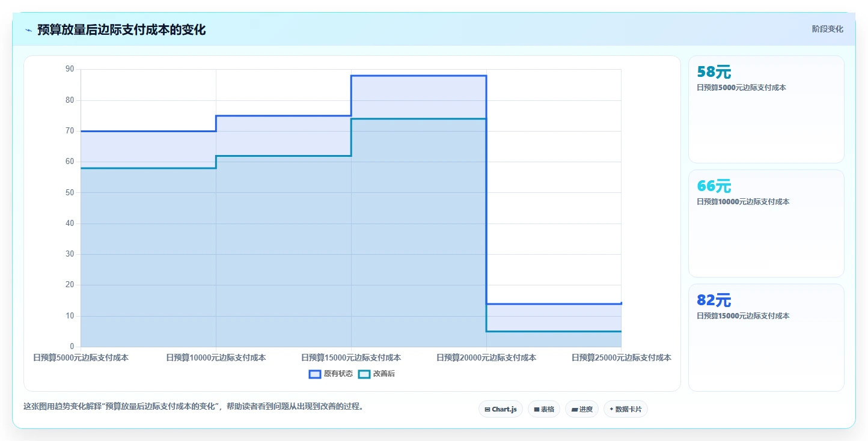
Task: Click the 日预算15000元边际支付成本 axis label
Action: point(351,357)
